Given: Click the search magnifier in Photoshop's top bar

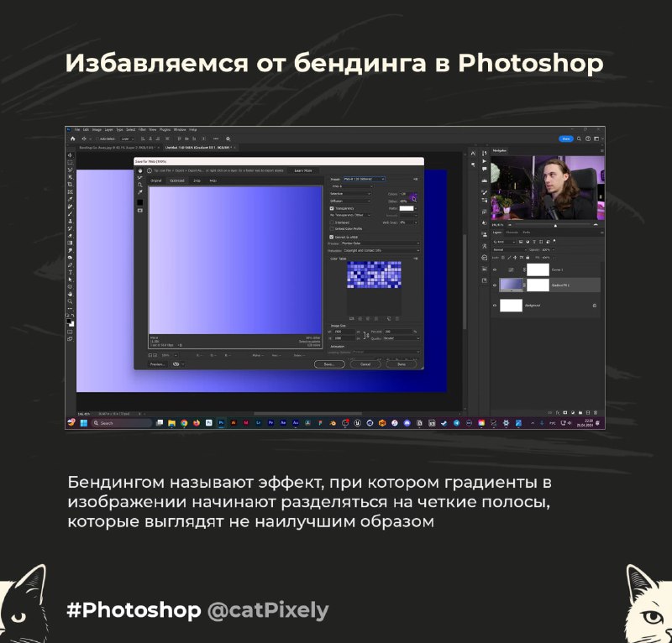Looking at the screenshot, I should (x=579, y=139).
